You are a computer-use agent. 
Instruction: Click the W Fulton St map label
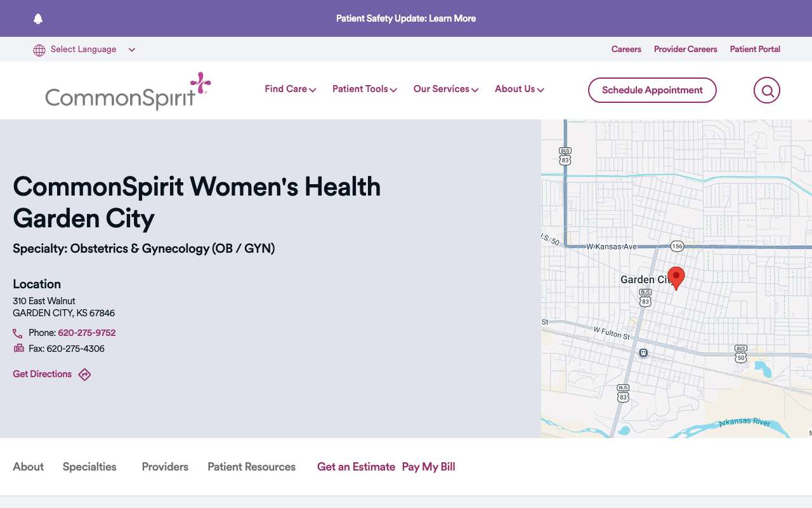coord(612,333)
